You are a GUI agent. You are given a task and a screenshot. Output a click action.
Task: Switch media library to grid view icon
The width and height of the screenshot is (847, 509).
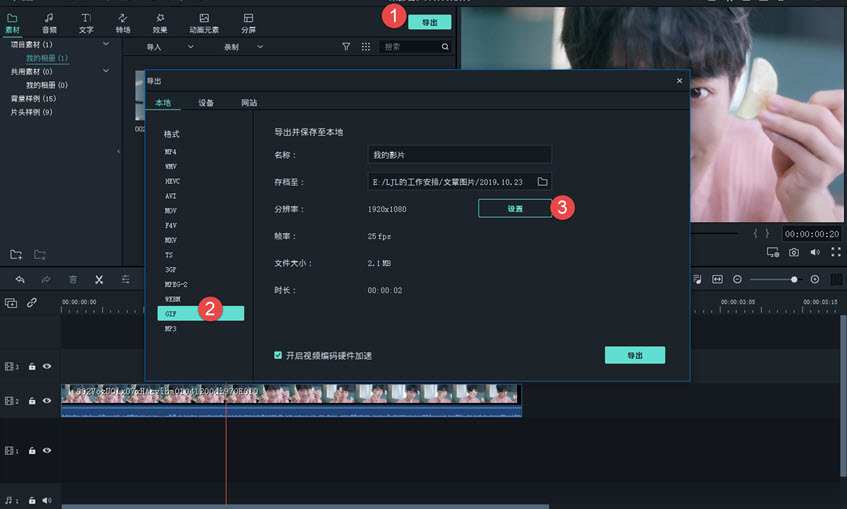pos(366,47)
